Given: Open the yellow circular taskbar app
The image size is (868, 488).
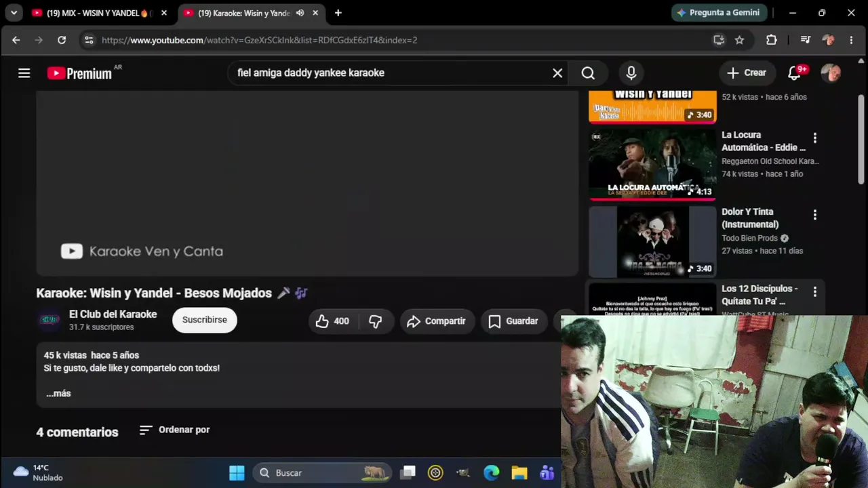Looking at the screenshot, I should tap(435, 473).
